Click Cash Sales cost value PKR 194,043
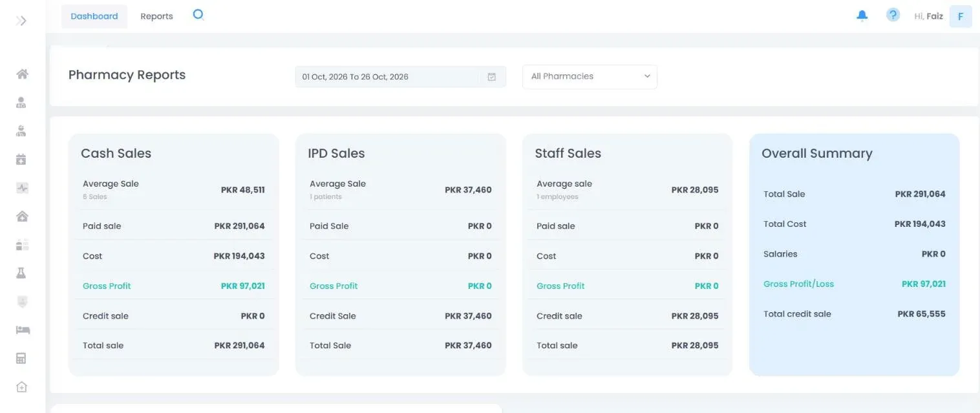 click(x=239, y=256)
